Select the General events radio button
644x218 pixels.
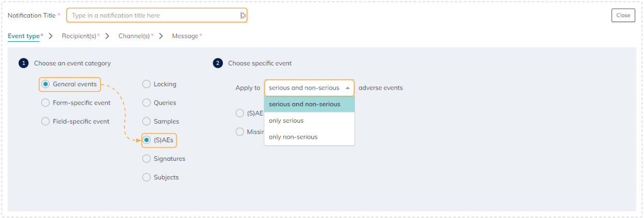point(45,84)
